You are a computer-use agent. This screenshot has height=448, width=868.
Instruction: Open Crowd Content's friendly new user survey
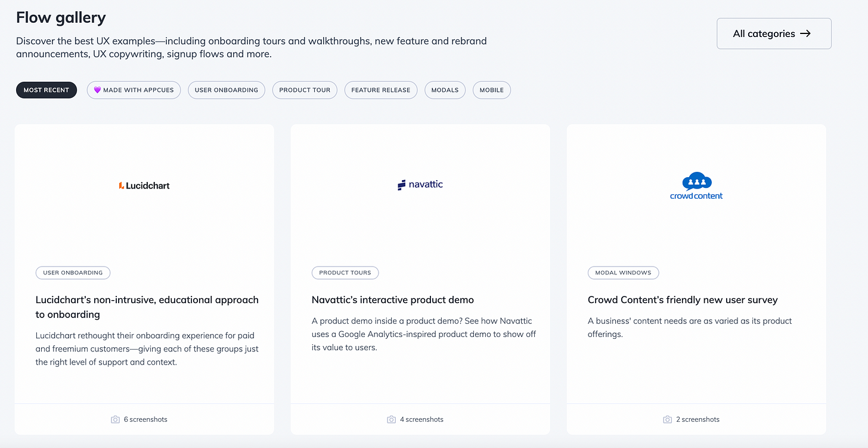pos(682,299)
